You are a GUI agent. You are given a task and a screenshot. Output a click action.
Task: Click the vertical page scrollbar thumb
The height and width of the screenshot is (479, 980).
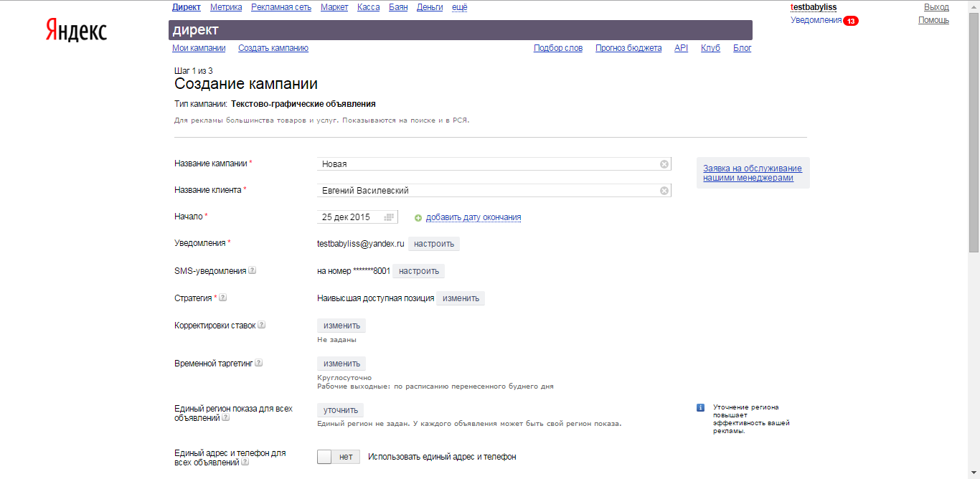coord(974,133)
